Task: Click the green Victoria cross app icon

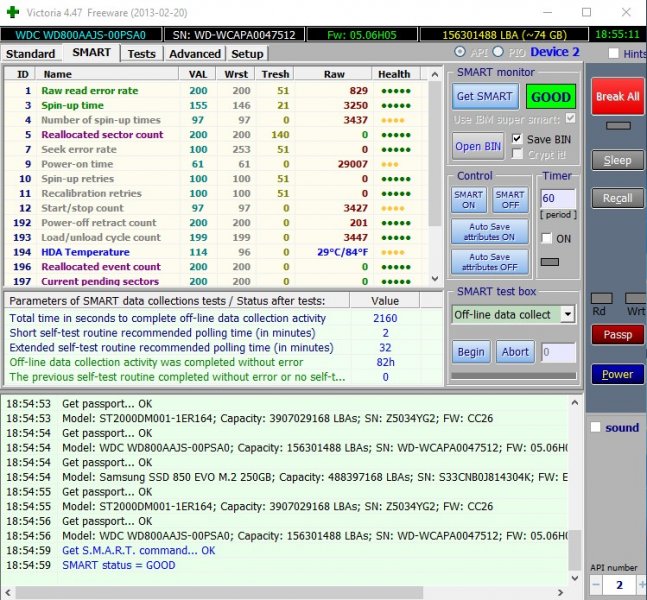Action: tap(13, 12)
